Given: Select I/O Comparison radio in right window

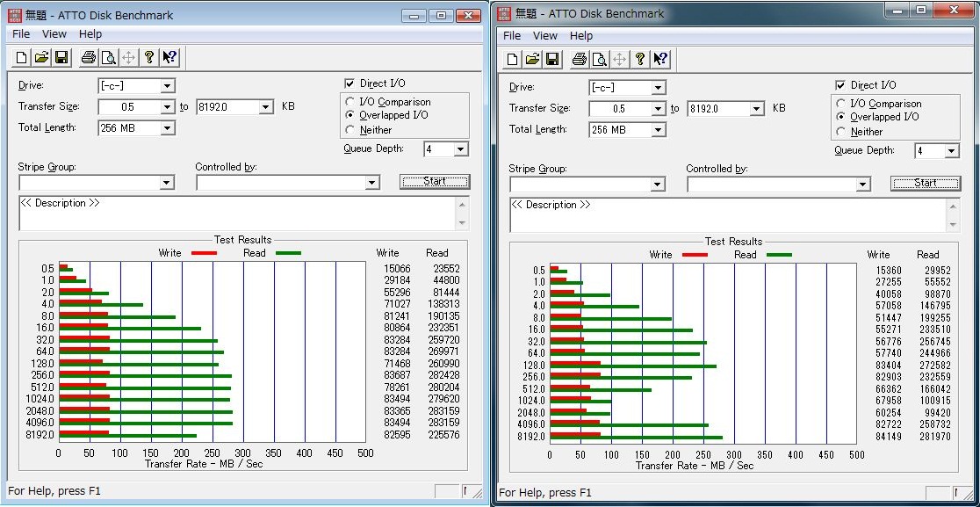Looking at the screenshot, I should [x=840, y=104].
